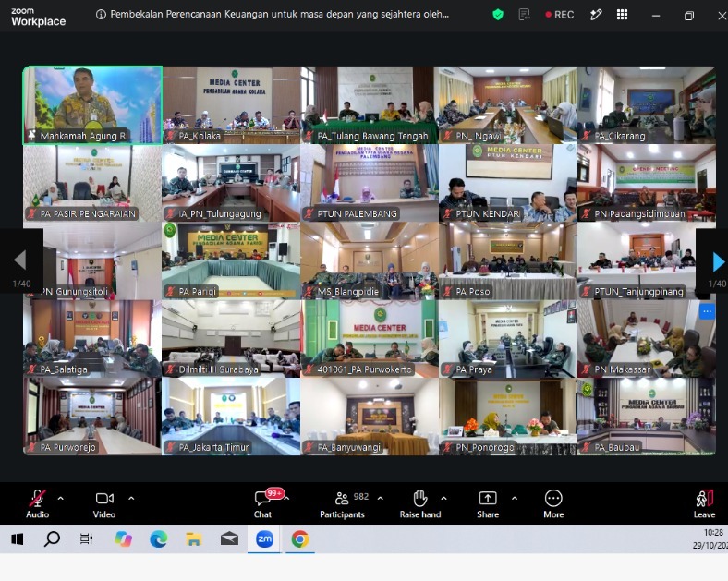Expand the Share options arrow
This screenshot has width=728, height=581.
[515, 499]
